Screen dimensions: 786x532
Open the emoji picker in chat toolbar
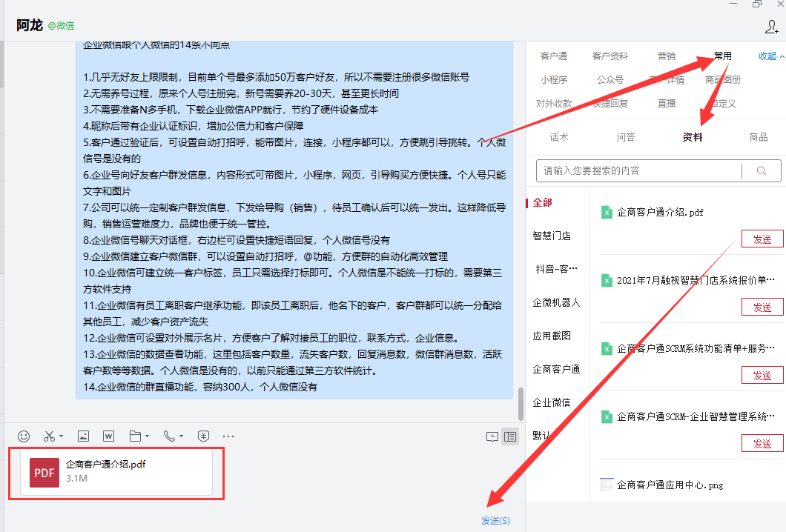pyautogui.click(x=24, y=436)
